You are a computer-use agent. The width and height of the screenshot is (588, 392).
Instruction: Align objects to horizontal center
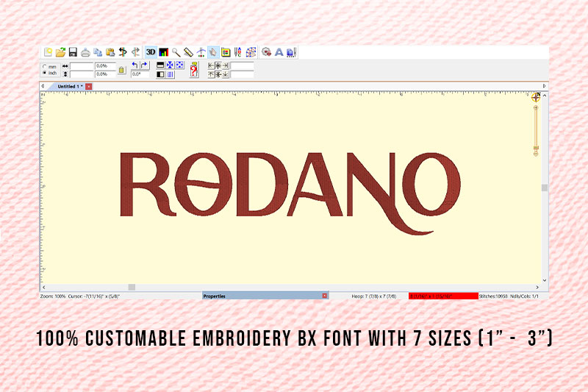(x=218, y=65)
